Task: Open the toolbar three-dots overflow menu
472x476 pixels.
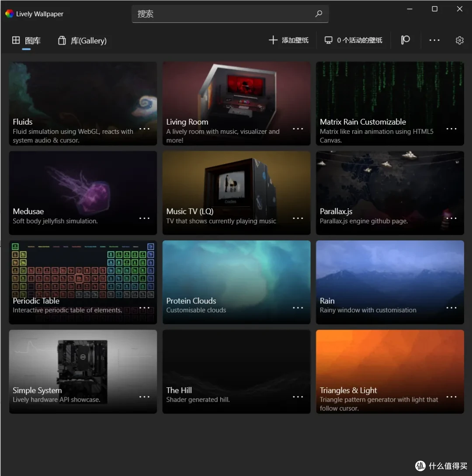Action: pyautogui.click(x=434, y=40)
